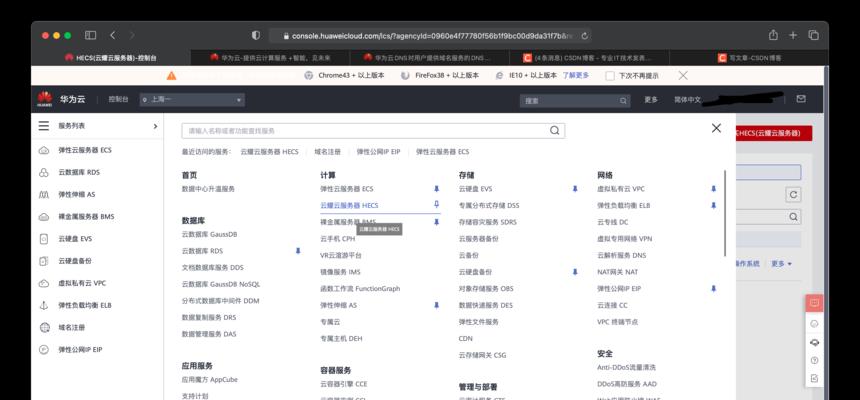Unpin 弹性云服务器 ECS in 计算
Image resolution: width=860 pixels, height=400 pixels.
tap(437, 189)
